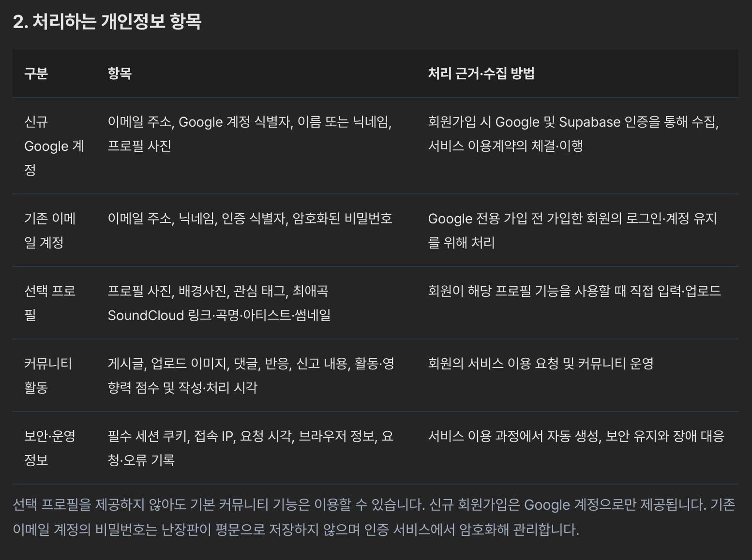Image resolution: width=752 pixels, height=560 pixels.
Task: Select the '선택 프로필' row label
Action: pyautogui.click(x=50, y=303)
